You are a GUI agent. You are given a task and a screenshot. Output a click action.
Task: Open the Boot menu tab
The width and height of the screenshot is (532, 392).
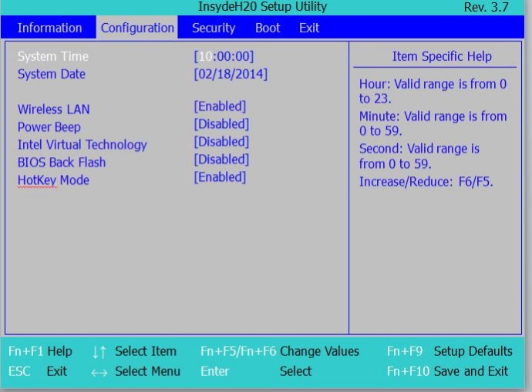point(268,28)
